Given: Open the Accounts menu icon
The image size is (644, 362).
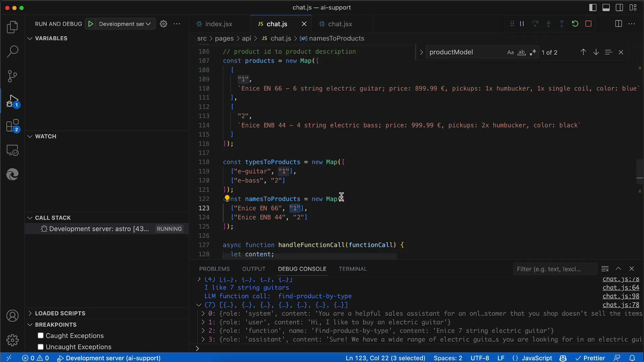Looking at the screenshot, I should pyautogui.click(x=12, y=316).
